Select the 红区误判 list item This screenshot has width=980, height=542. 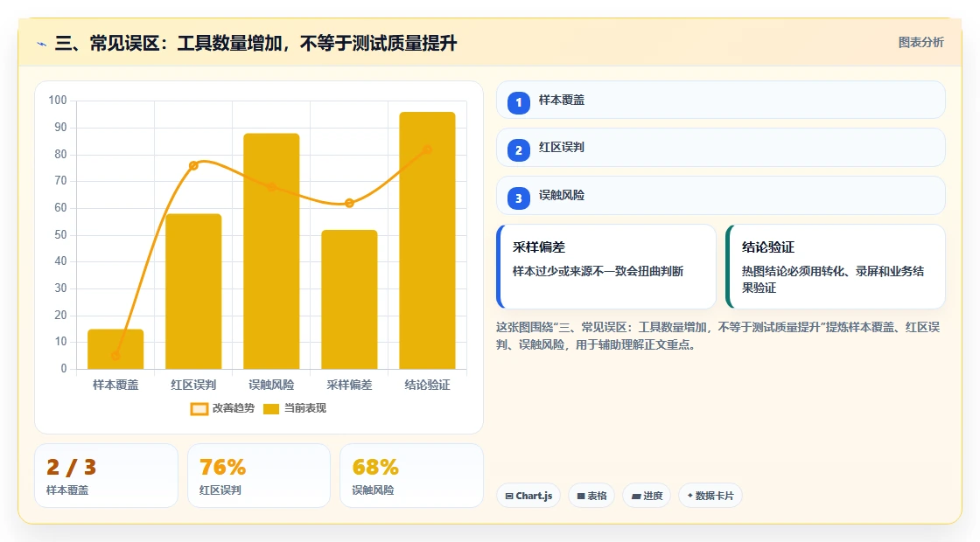pos(720,148)
